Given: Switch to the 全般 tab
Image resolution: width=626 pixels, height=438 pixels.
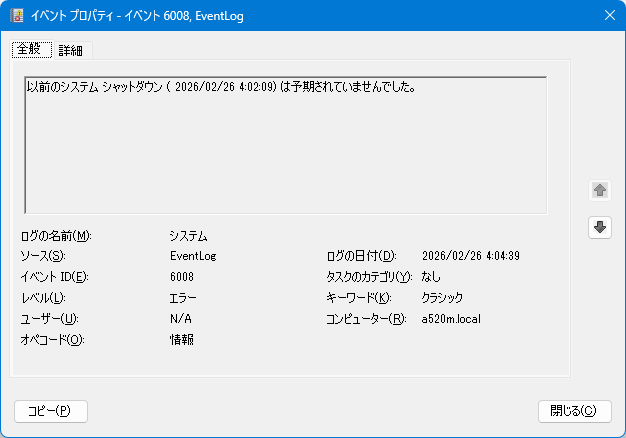Looking at the screenshot, I should (x=30, y=49).
